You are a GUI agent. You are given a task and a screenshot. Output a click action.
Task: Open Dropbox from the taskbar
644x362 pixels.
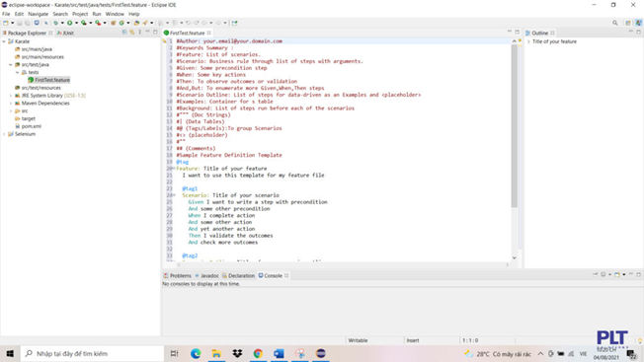click(x=237, y=353)
